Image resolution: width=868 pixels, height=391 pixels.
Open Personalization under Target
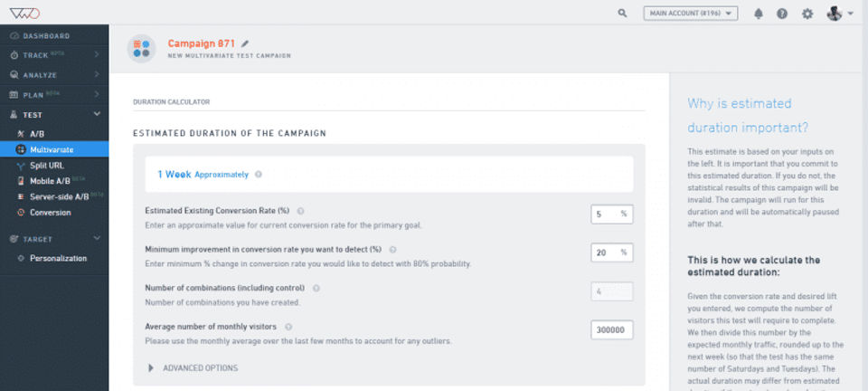coord(58,258)
